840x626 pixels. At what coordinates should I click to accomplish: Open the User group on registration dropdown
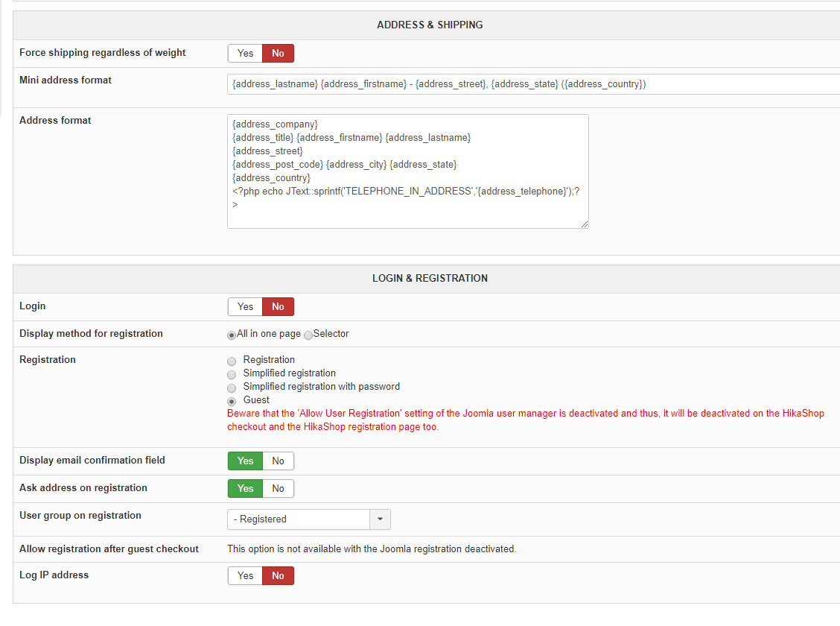pyautogui.click(x=299, y=519)
